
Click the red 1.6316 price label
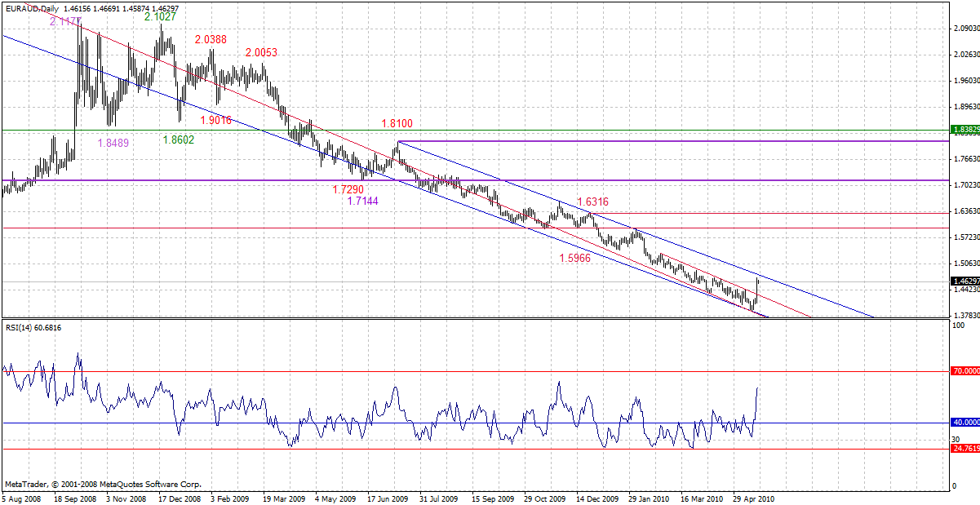[x=592, y=202]
